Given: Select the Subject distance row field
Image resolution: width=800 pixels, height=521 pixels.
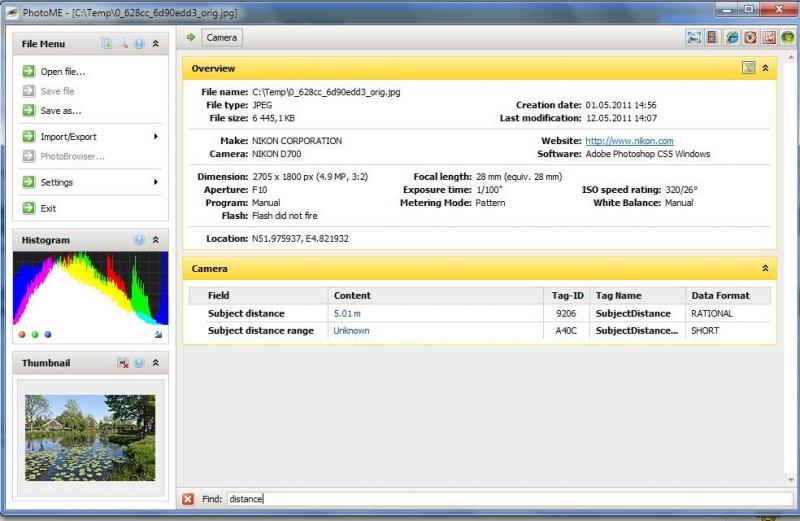Looking at the screenshot, I should pos(246,313).
